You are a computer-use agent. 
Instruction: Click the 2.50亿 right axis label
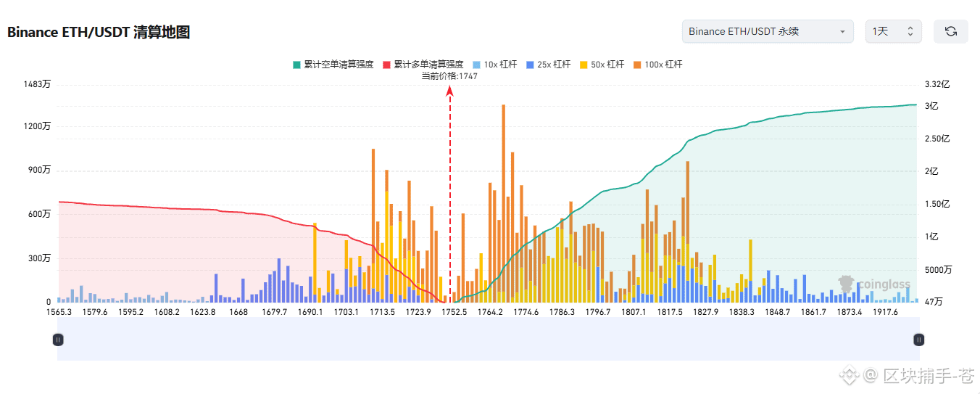pos(937,139)
